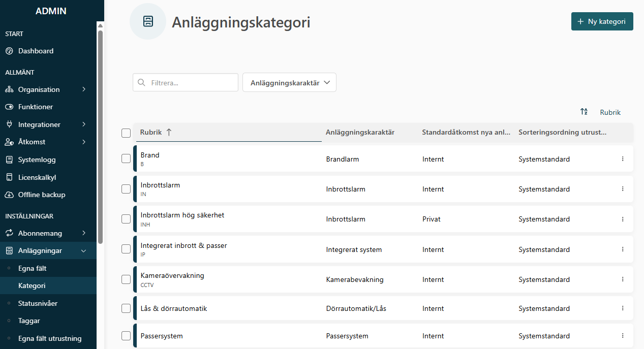Click the Ny kategori button

point(602,21)
